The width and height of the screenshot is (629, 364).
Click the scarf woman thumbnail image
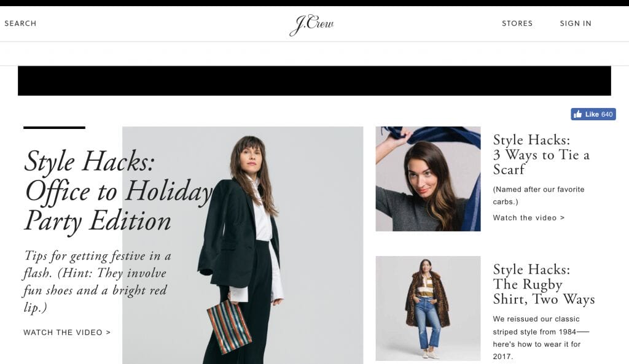(428, 179)
